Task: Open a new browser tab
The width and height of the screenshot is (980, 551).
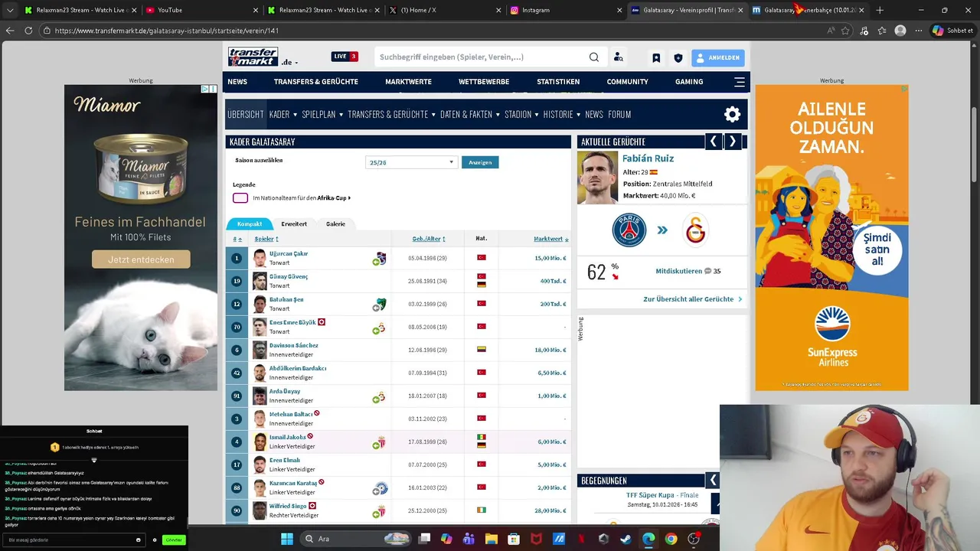Action: (880, 10)
